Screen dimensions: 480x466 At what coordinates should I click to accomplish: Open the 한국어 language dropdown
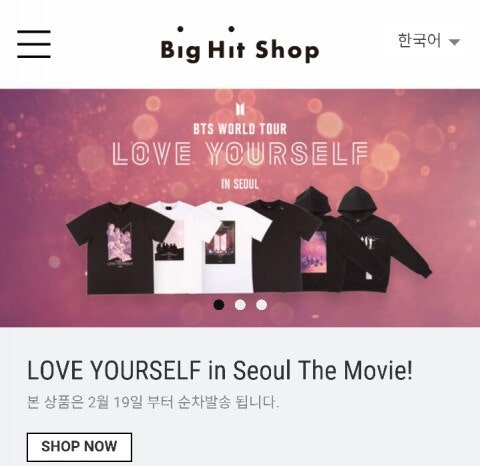click(x=429, y=41)
